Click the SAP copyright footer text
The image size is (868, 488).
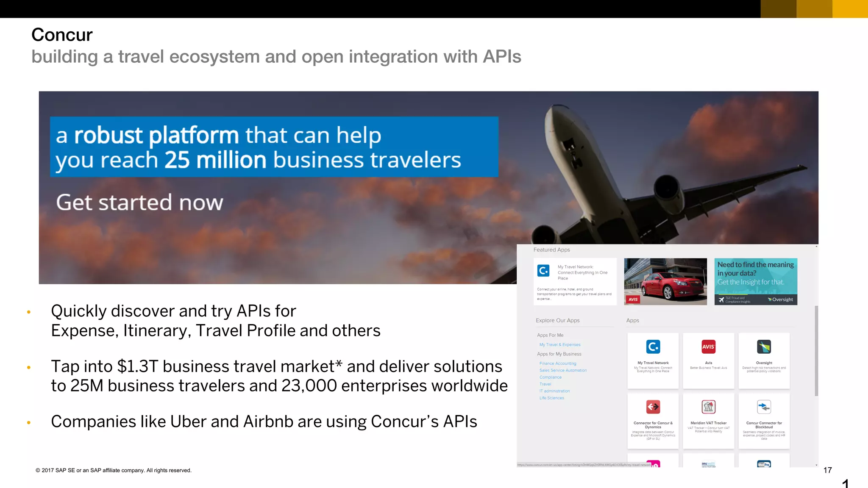[x=114, y=470]
